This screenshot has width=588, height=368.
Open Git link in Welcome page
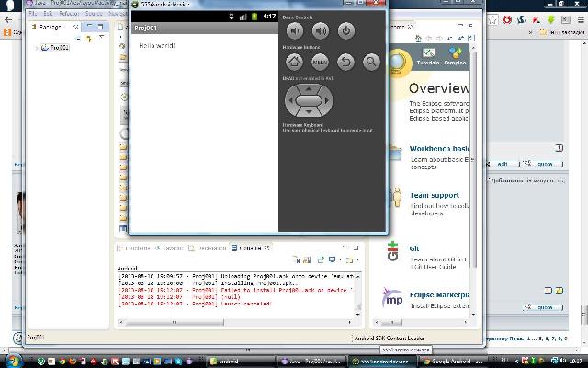pos(414,248)
